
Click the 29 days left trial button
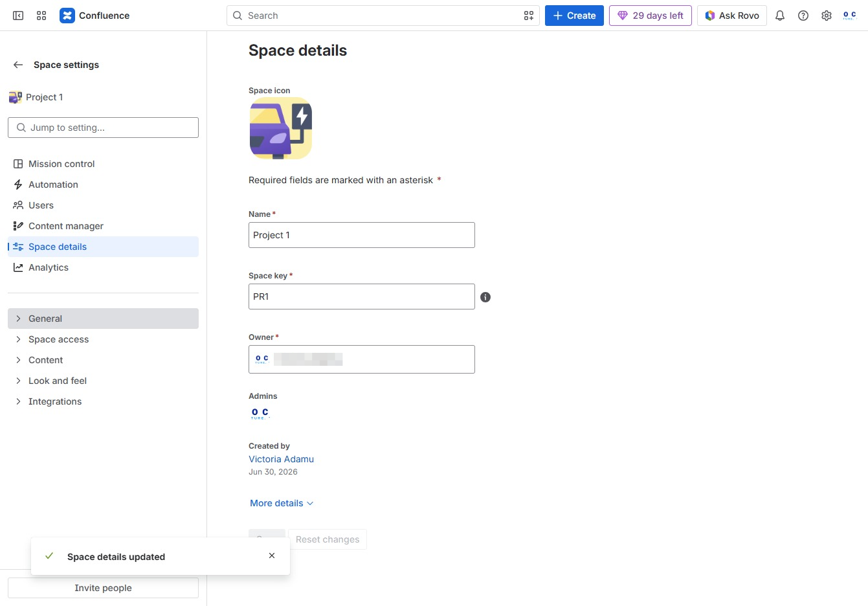(651, 16)
